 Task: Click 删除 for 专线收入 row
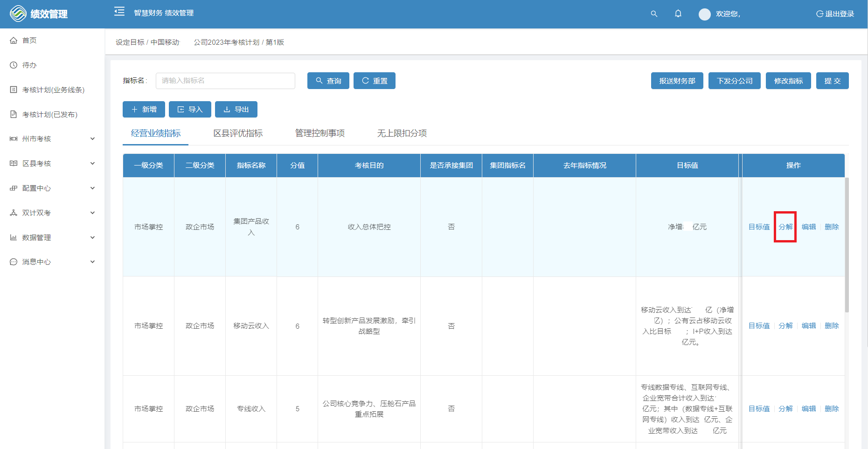pyautogui.click(x=832, y=409)
